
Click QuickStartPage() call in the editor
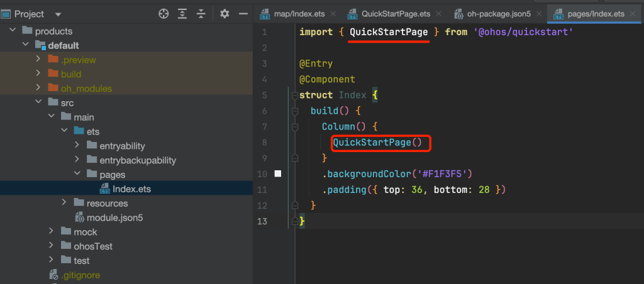[377, 143]
